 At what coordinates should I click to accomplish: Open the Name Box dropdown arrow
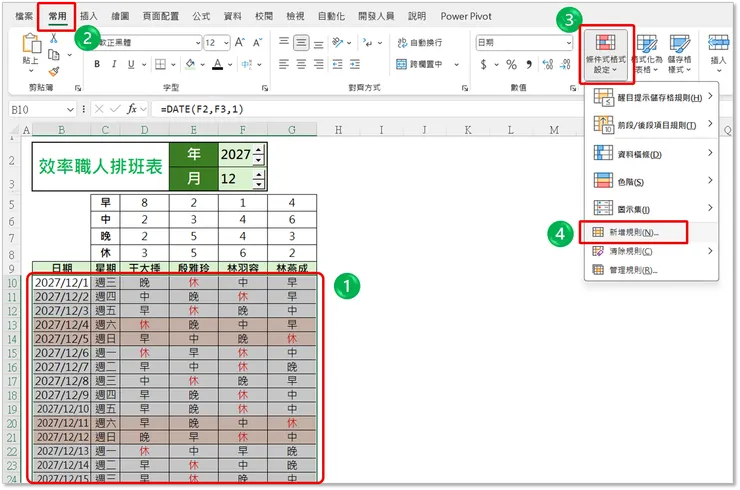70,110
